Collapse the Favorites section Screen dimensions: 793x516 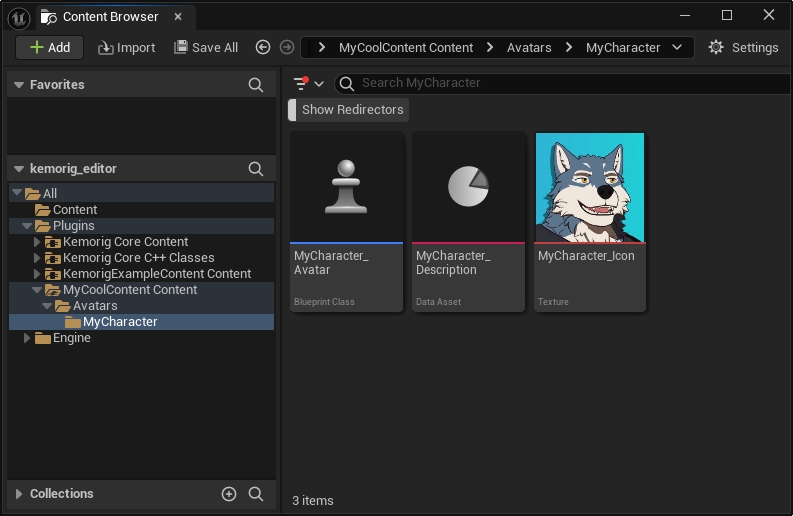tap(18, 85)
